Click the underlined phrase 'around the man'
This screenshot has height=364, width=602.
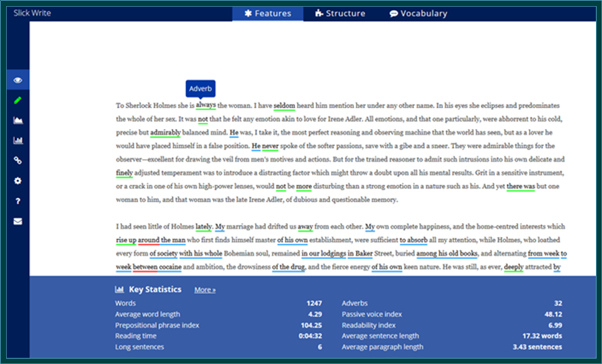pyautogui.click(x=162, y=240)
